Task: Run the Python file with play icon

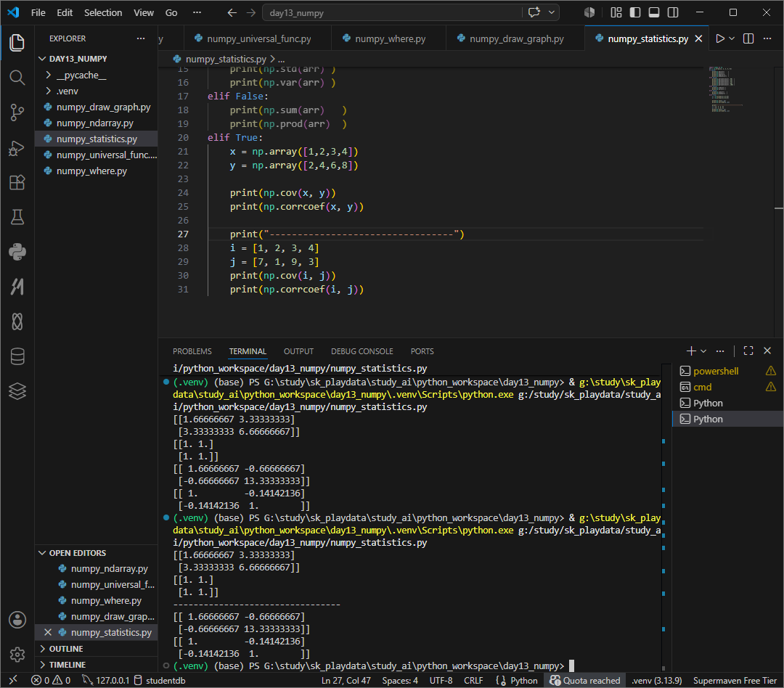Action: (720, 38)
